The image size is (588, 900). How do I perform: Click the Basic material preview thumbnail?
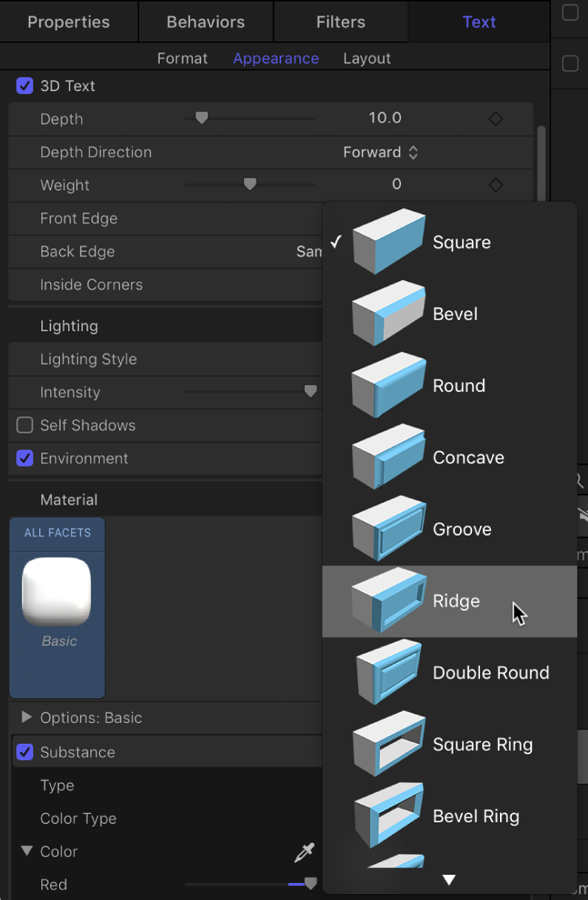(x=58, y=591)
